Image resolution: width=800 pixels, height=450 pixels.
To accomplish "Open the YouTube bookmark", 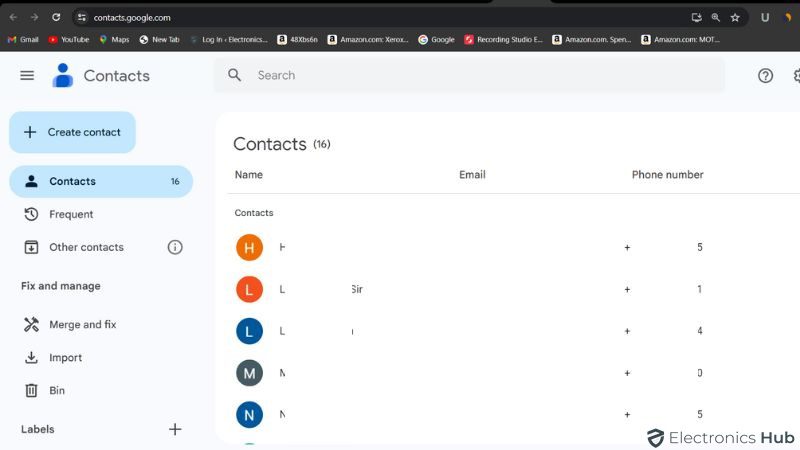I will (x=69, y=39).
